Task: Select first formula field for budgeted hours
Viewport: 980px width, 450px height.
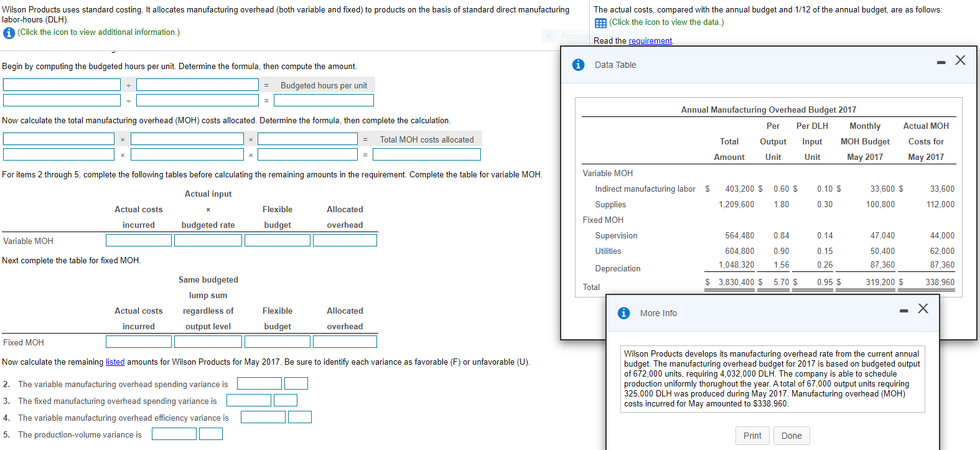Action: point(62,85)
